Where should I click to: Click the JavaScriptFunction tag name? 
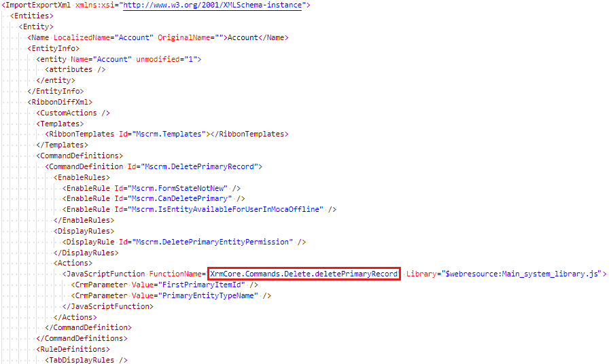click(x=105, y=274)
